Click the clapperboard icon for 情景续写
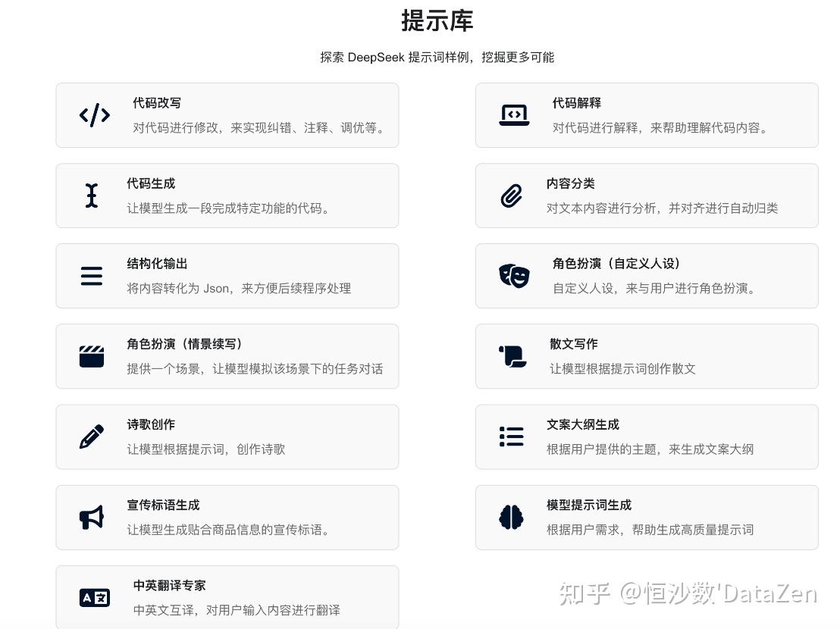 click(92, 356)
